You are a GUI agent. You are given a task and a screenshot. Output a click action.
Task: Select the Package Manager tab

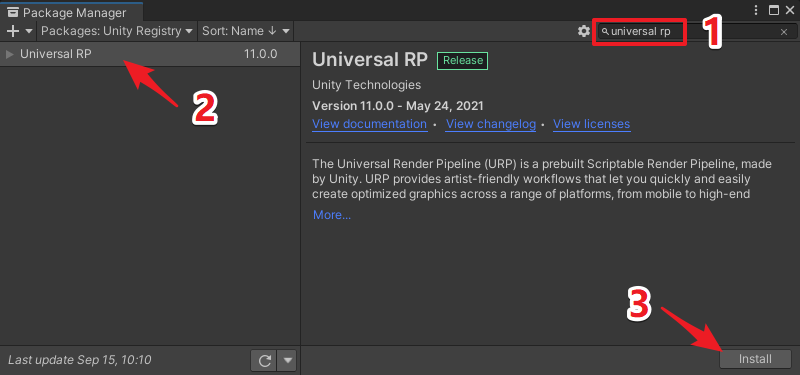point(71,12)
